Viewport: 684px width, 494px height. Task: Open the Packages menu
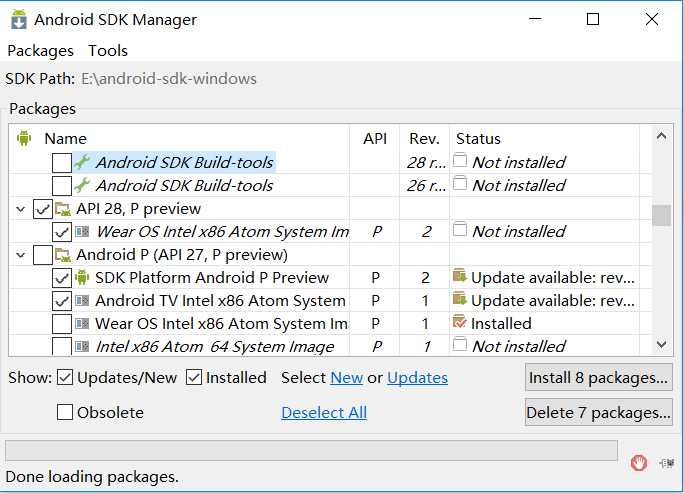(41, 51)
